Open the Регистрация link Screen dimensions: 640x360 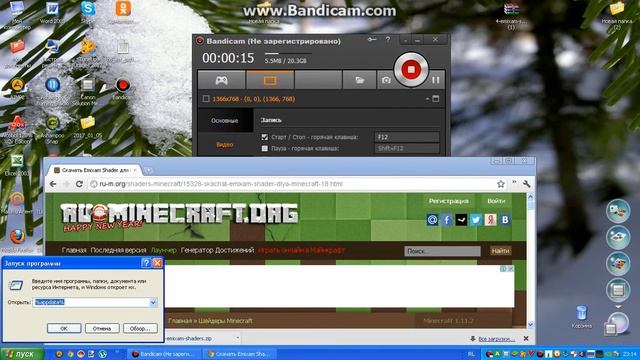coord(448,201)
